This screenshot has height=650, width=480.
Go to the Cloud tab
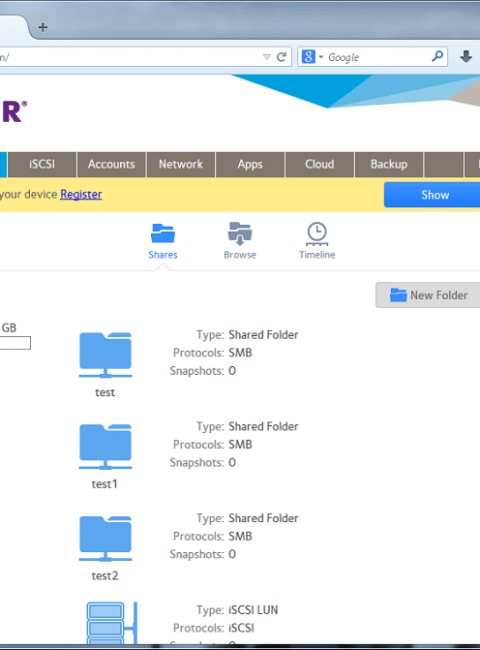click(320, 164)
